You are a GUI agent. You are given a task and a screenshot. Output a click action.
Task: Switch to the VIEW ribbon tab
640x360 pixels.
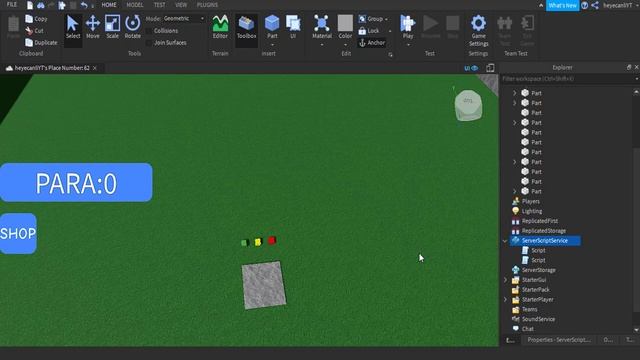pyautogui.click(x=181, y=5)
